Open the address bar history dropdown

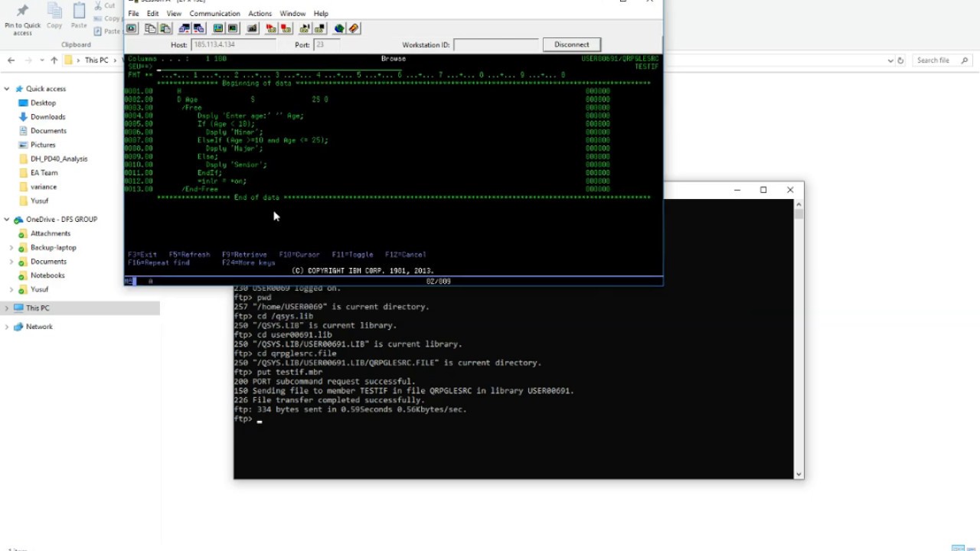click(x=890, y=60)
